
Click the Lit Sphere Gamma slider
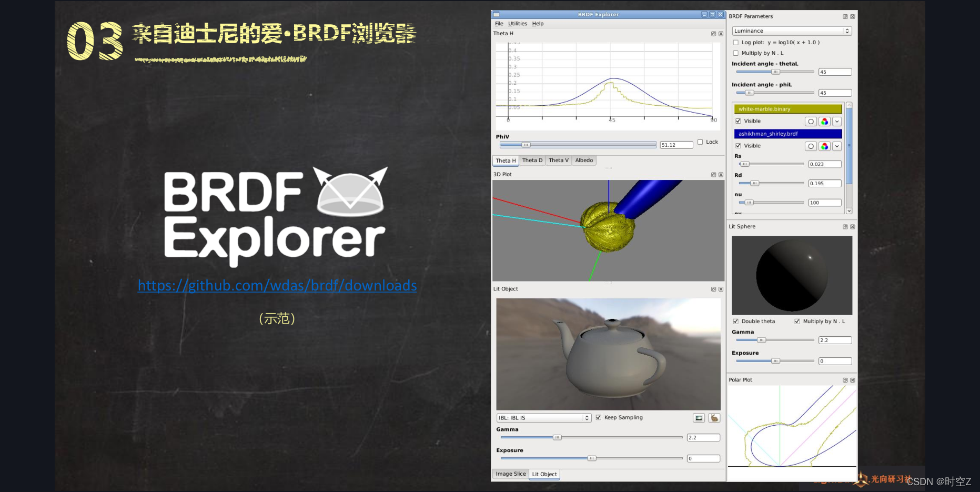(775, 340)
